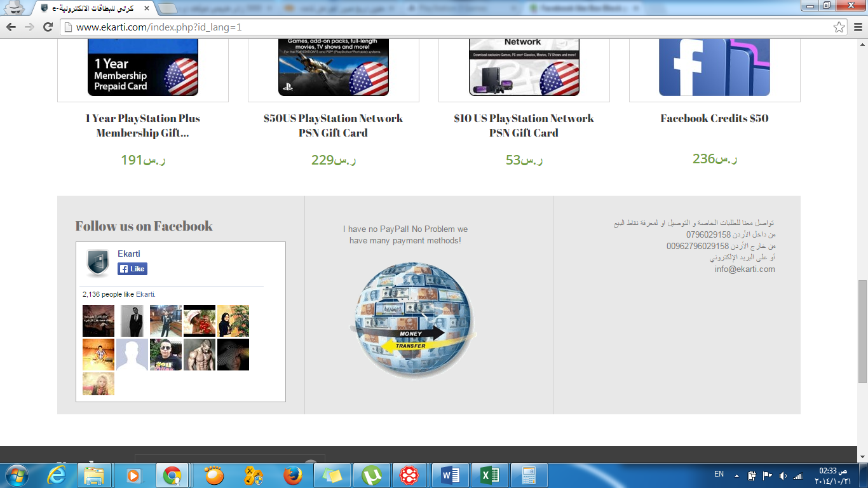The width and height of the screenshot is (868, 488).
Task: Open the orange round taskbar app
Action: (x=214, y=475)
